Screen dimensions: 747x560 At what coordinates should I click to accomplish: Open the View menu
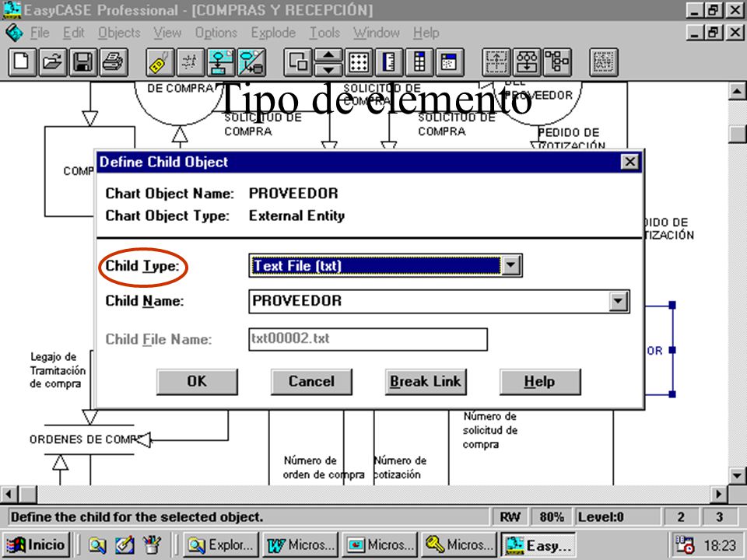[x=167, y=33]
